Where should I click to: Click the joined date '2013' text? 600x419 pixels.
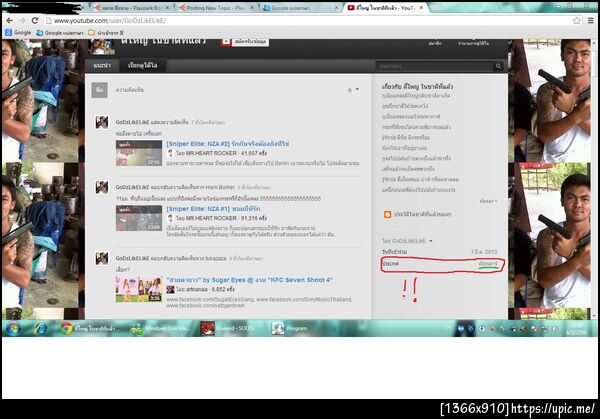tap(484, 252)
